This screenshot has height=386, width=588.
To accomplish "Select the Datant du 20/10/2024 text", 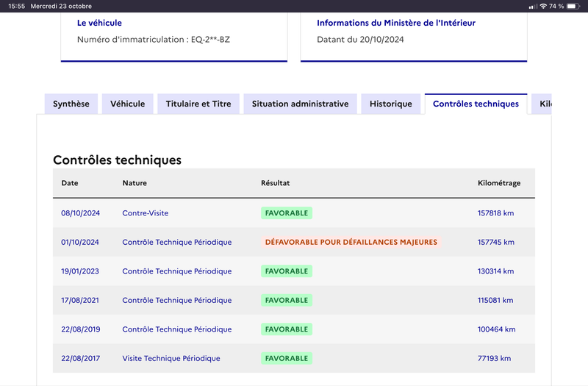I will 360,40.
